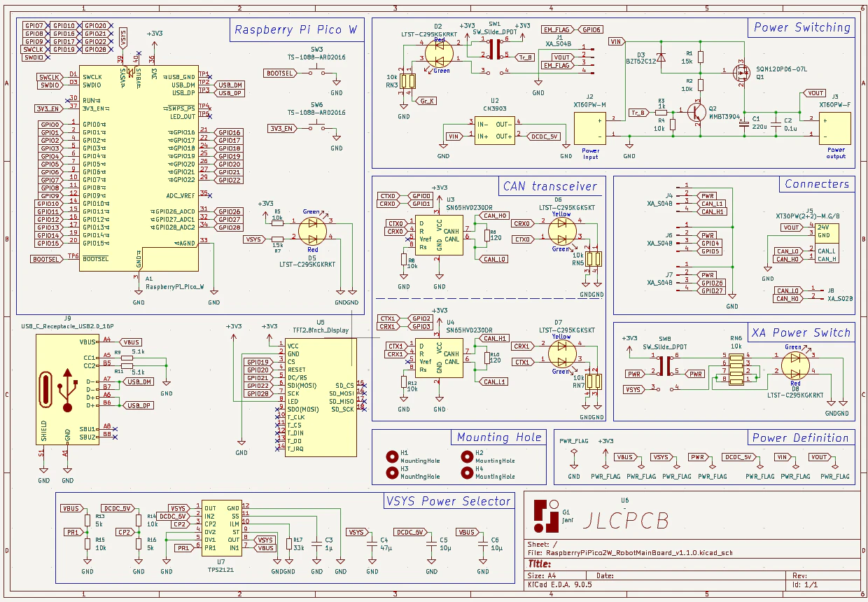Click the 'CAN transceiver' section title
Screen dimensions: 868x602
tap(550, 186)
